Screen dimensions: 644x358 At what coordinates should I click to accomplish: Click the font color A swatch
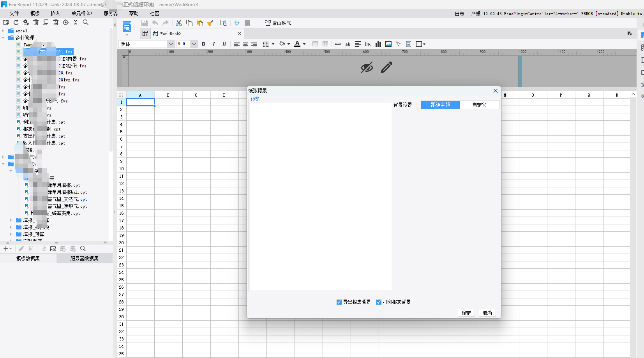(297, 44)
